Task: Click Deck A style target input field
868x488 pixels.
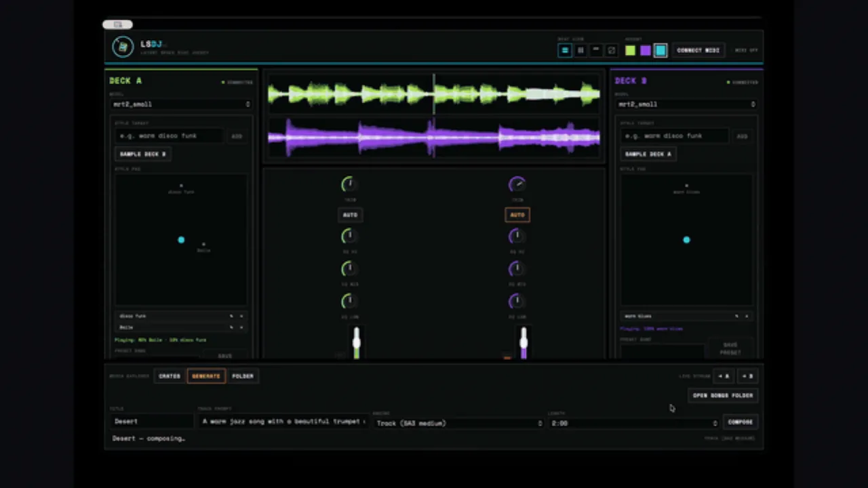Action: pyautogui.click(x=169, y=136)
